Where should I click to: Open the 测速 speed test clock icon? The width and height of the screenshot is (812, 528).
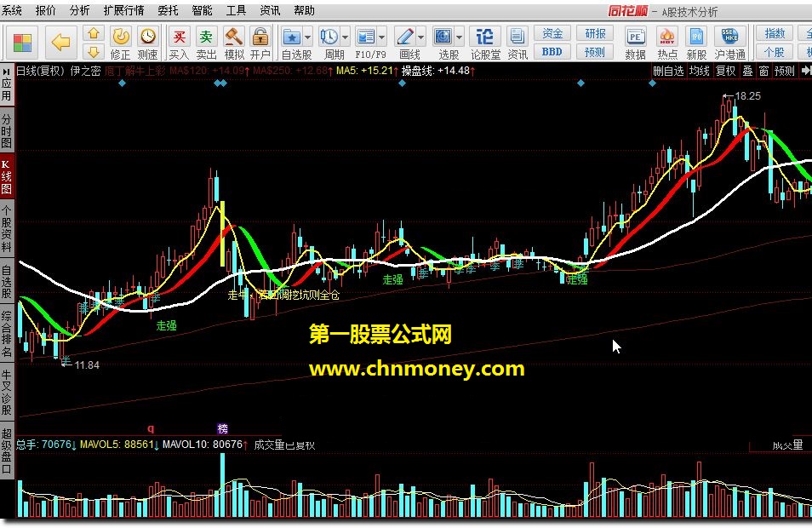click(148, 43)
